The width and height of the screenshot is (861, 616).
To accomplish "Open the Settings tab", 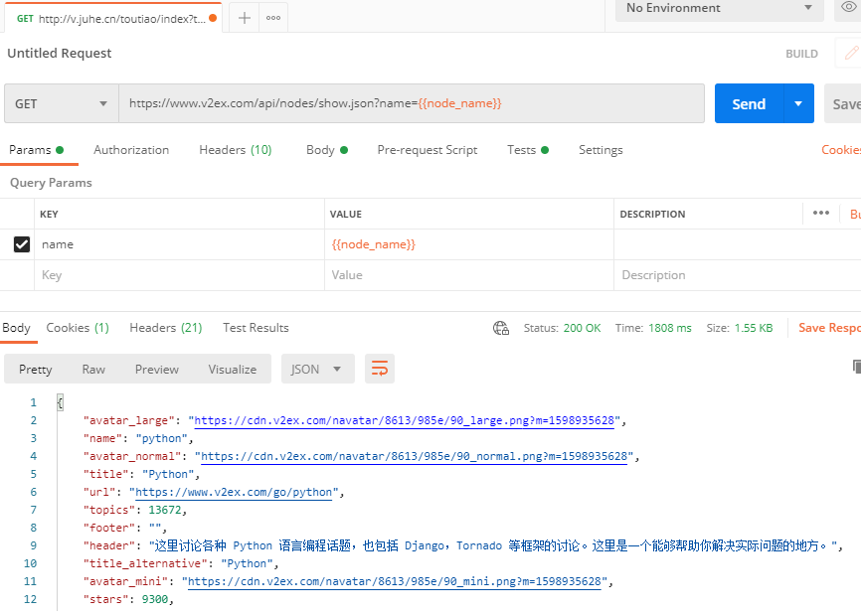I will pos(601,150).
